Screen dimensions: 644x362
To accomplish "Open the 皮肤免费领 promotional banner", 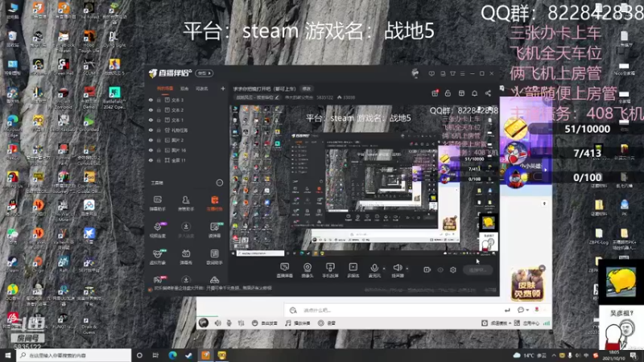I will tap(528, 284).
